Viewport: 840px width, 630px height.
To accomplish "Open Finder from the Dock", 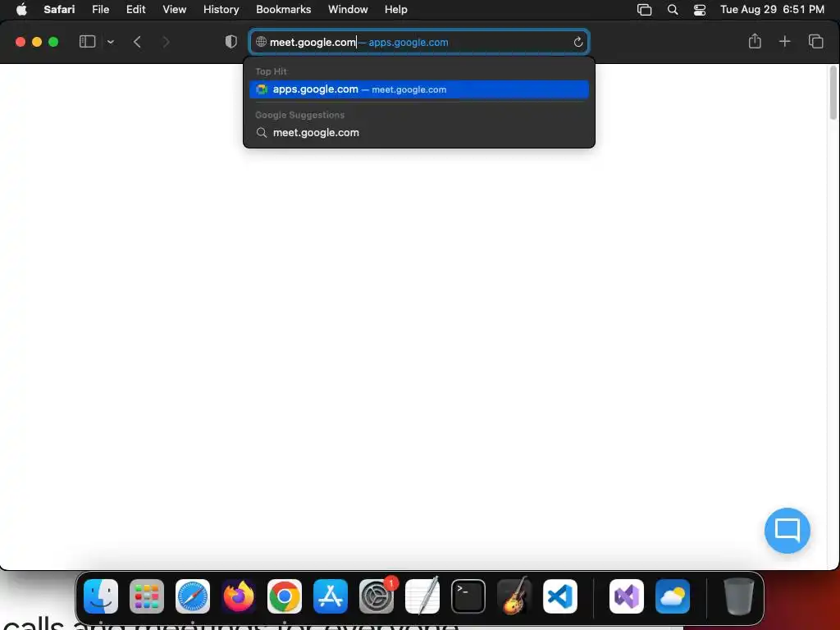I will point(101,596).
